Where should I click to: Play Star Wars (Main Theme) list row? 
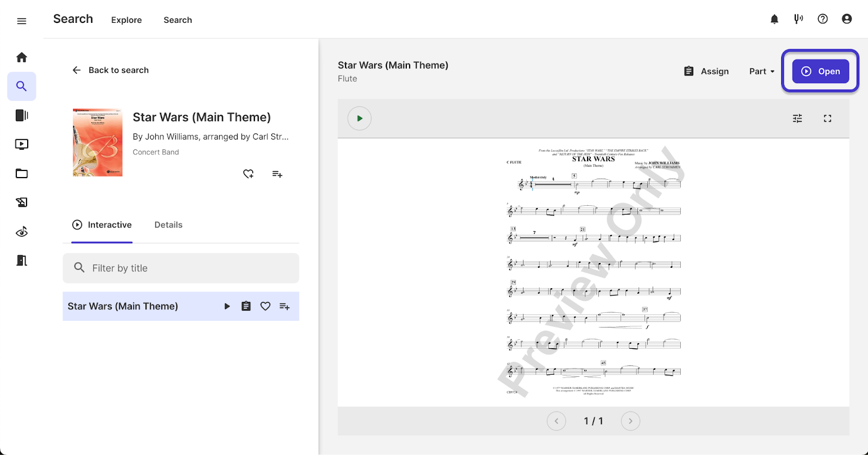coord(227,306)
